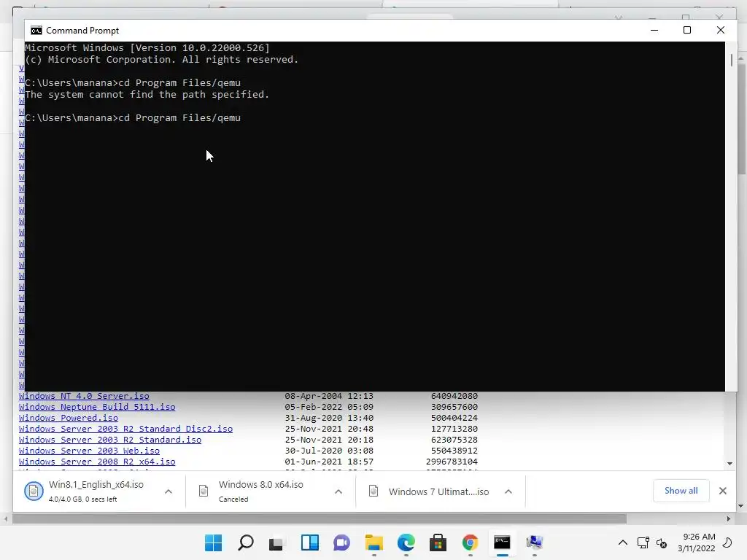Click the Windows 7 Ultimat file icon
Screen dimensions: 747x560
click(x=373, y=491)
